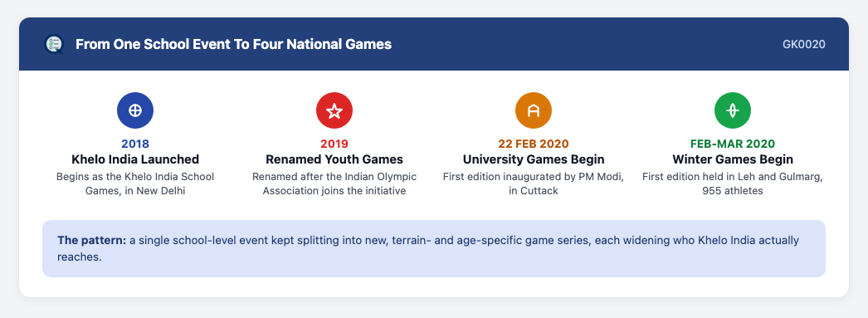The width and height of the screenshot is (868, 318).
Task: Click the 'Khelo India Launched' heading
Action: click(135, 159)
